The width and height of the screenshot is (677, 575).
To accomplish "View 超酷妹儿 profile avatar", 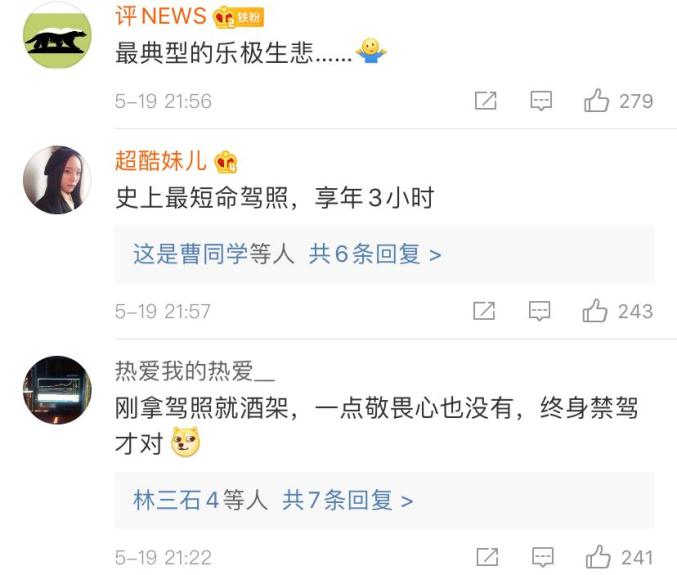I will 57,180.
